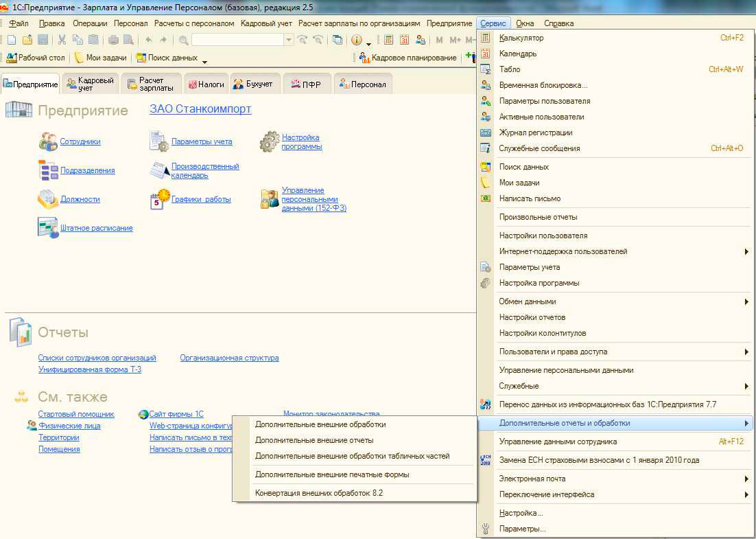756x539 pixels.
Task: Click the toolbar Calendar icon
Action: [405, 40]
